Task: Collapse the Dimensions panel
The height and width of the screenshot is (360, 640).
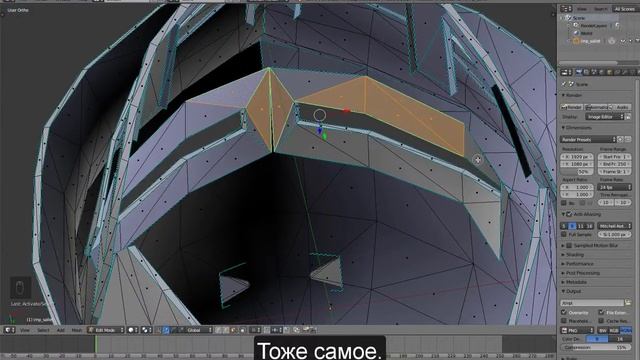Action: 578,128
